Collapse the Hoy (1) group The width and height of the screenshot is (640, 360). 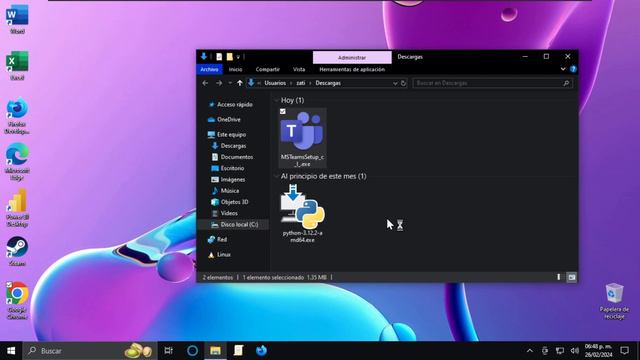tap(276, 100)
